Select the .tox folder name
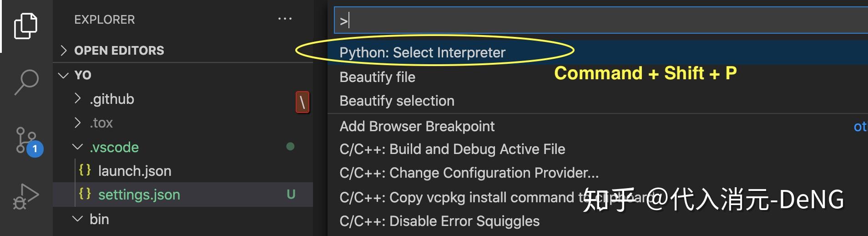Screen dimensions: 868x236 [101, 123]
